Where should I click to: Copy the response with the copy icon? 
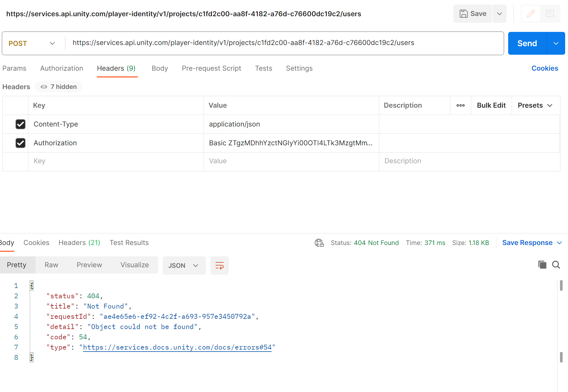(542, 265)
